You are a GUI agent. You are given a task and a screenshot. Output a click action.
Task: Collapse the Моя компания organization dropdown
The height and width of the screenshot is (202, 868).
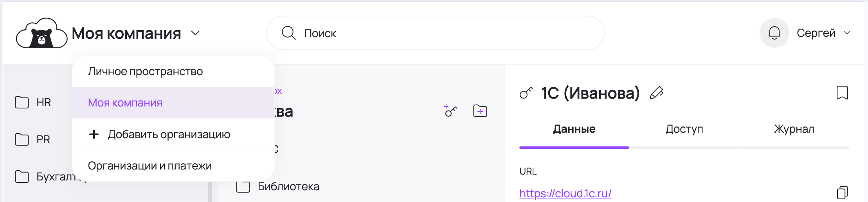pyautogui.click(x=195, y=33)
